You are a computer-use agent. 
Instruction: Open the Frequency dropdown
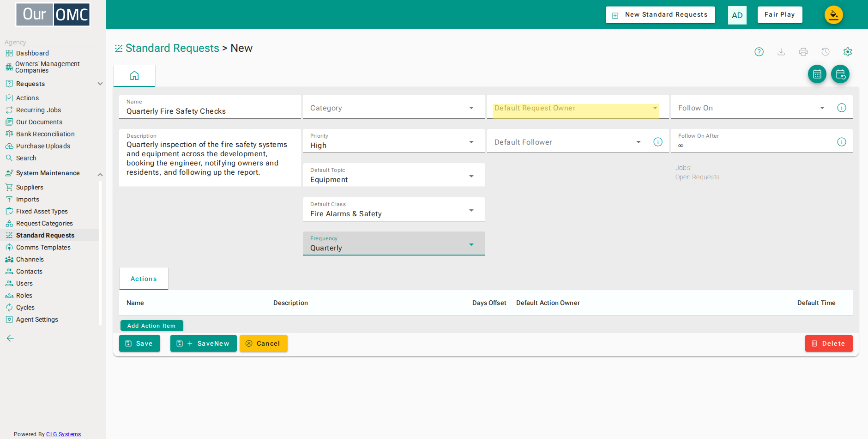(394, 244)
